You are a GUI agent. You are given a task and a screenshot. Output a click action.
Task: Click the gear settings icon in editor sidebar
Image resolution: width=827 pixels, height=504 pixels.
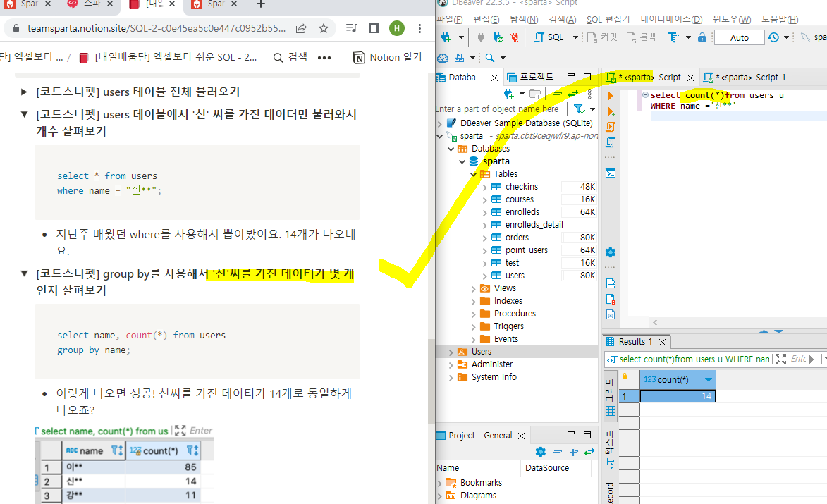[x=611, y=252]
